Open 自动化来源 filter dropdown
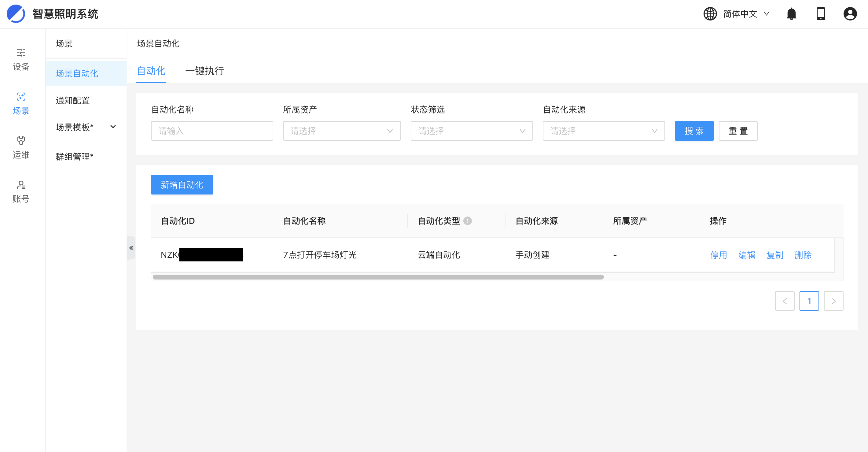Viewport: 868px width, 452px height. 604,131
